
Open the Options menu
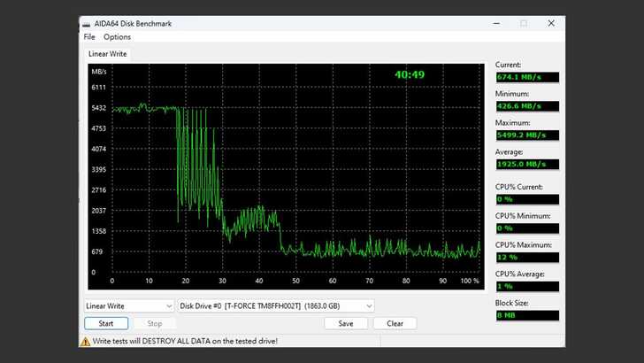117,37
